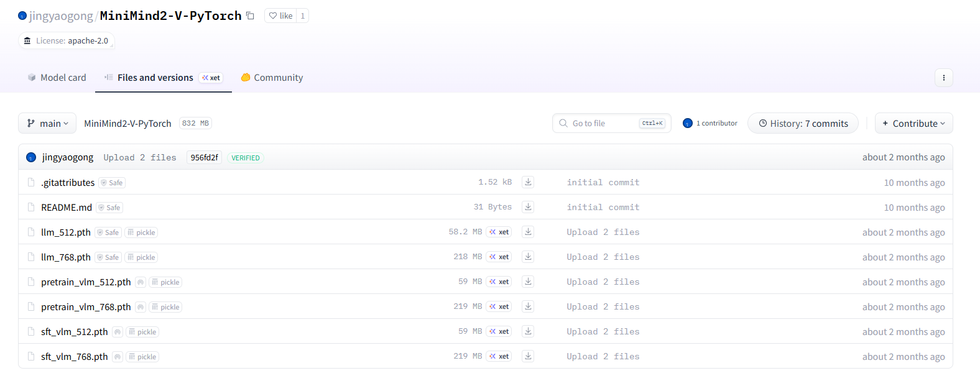Screen dimensions: 980x386
Task: Copy the model name to clipboard
Action: coord(250,16)
